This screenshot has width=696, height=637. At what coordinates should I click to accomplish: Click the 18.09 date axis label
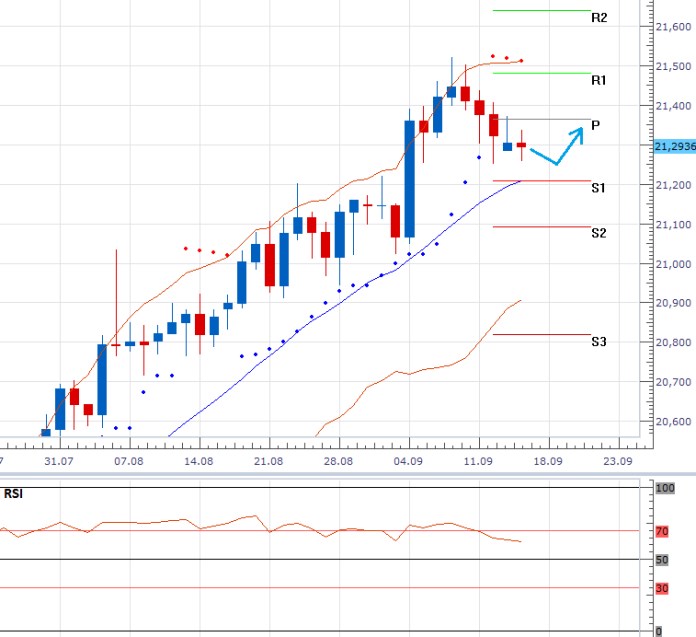548,462
